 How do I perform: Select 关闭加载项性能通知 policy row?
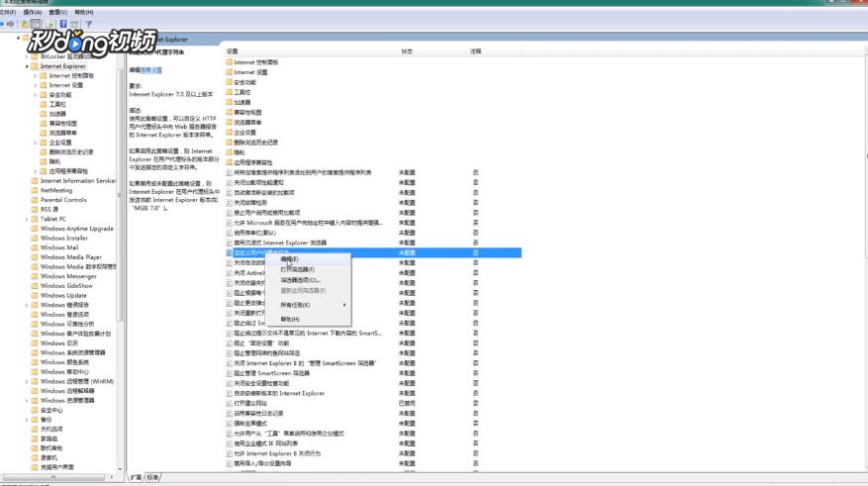[373, 182]
